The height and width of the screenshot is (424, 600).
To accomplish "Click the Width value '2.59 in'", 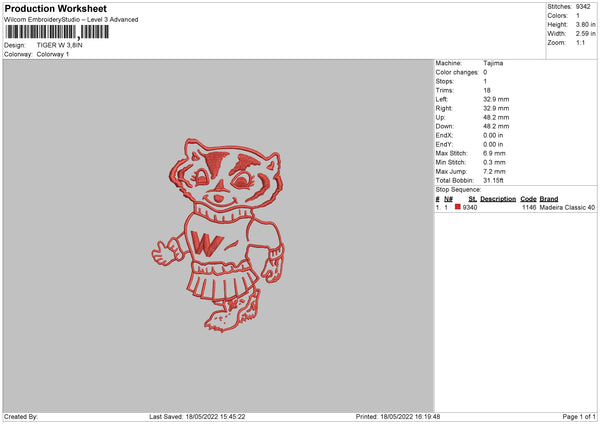I will click(585, 34).
